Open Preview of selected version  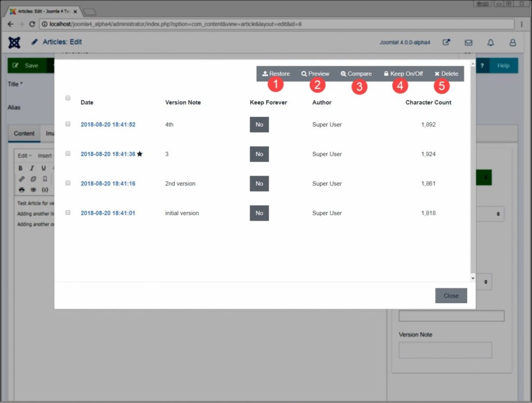(315, 74)
